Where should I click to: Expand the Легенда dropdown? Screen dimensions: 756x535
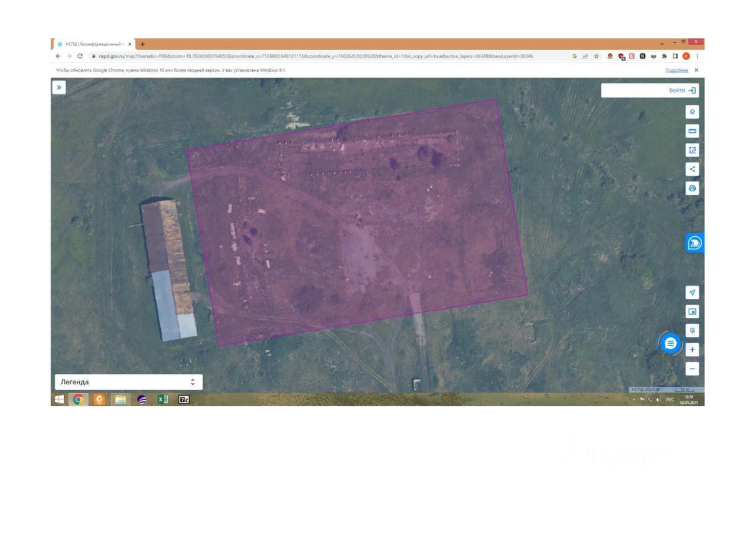coord(129,382)
